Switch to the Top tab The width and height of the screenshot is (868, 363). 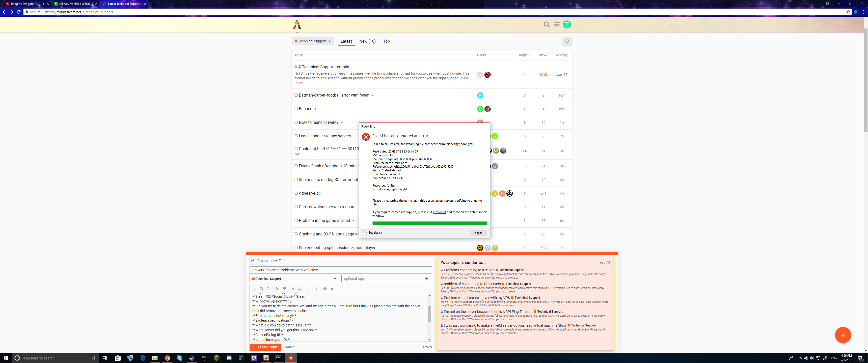tap(387, 41)
